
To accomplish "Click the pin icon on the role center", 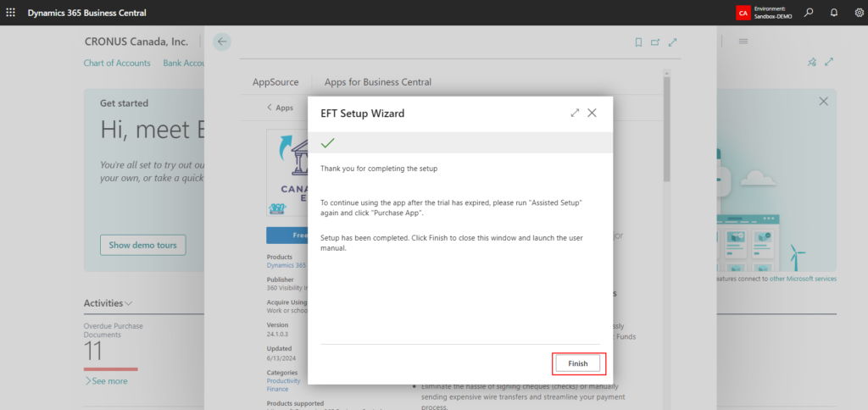I will (x=811, y=62).
